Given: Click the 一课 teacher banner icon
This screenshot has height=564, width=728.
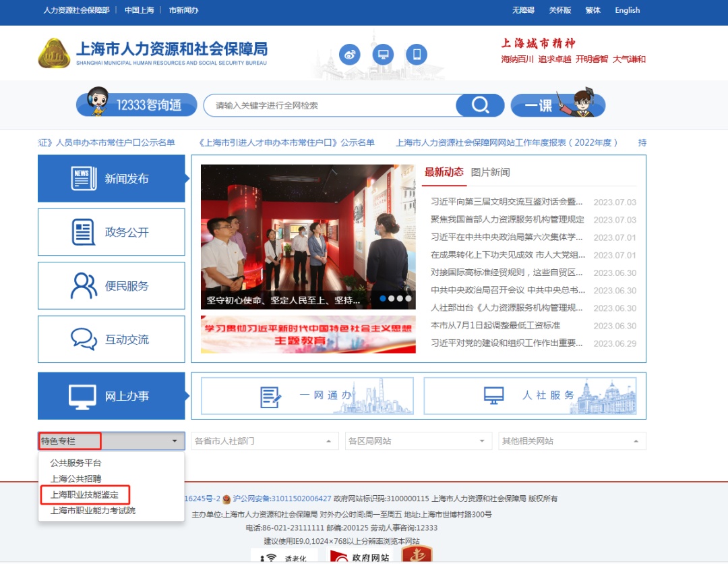Looking at the screenshot, I should coord(558,105).
